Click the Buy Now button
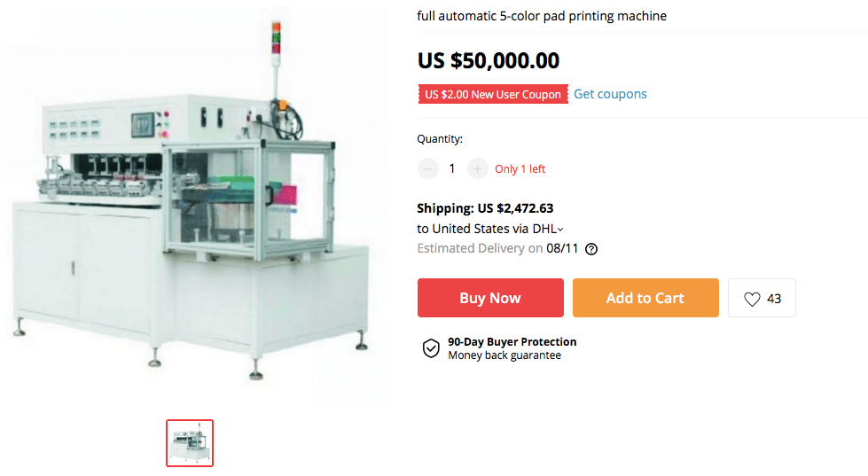The width and height of the screenshot is (868, 476). (x=490, y=298)
